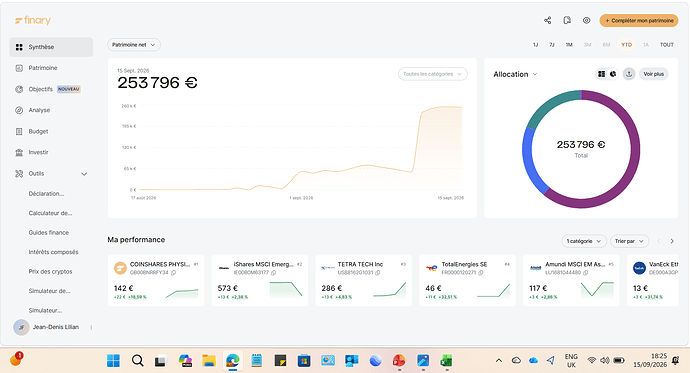Open the iShares MSCI Emerg... card
Viewport: 690px width, 373px height.
coord(260,280)
